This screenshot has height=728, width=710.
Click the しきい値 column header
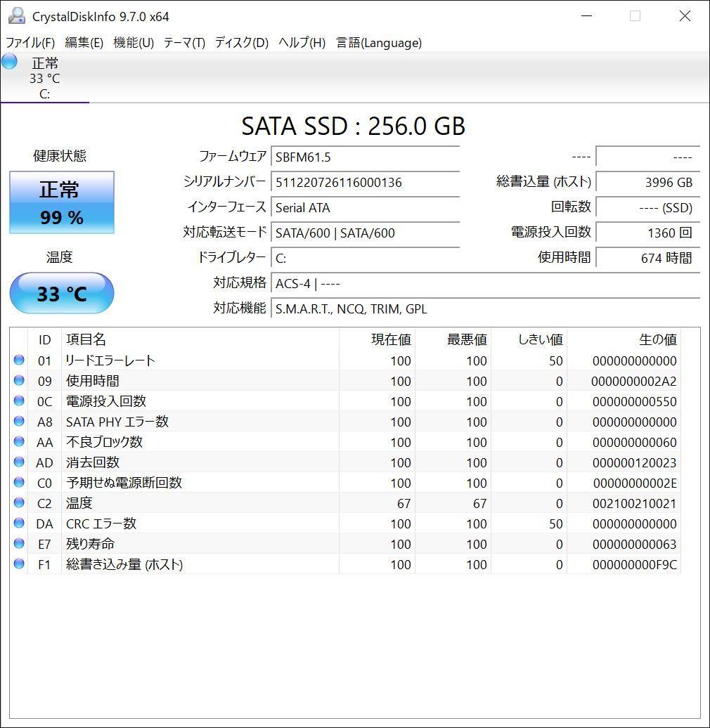tap(529, 340)
